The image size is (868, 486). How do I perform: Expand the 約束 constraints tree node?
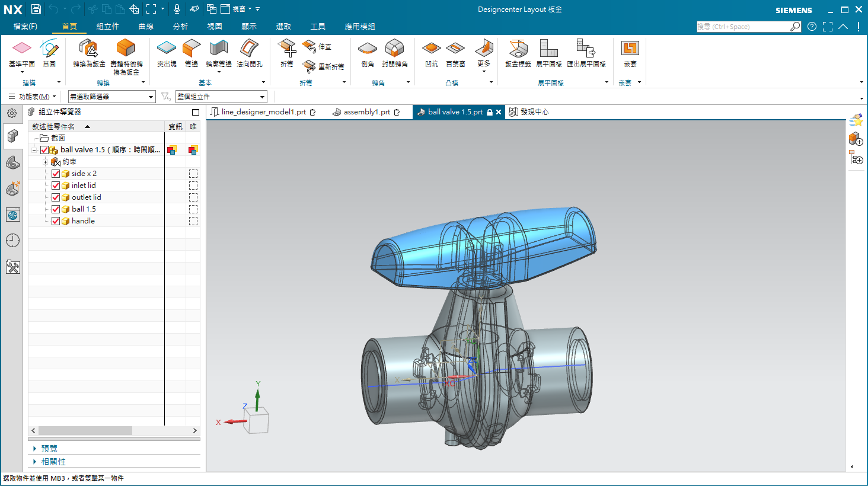click(x=45, y=162)
